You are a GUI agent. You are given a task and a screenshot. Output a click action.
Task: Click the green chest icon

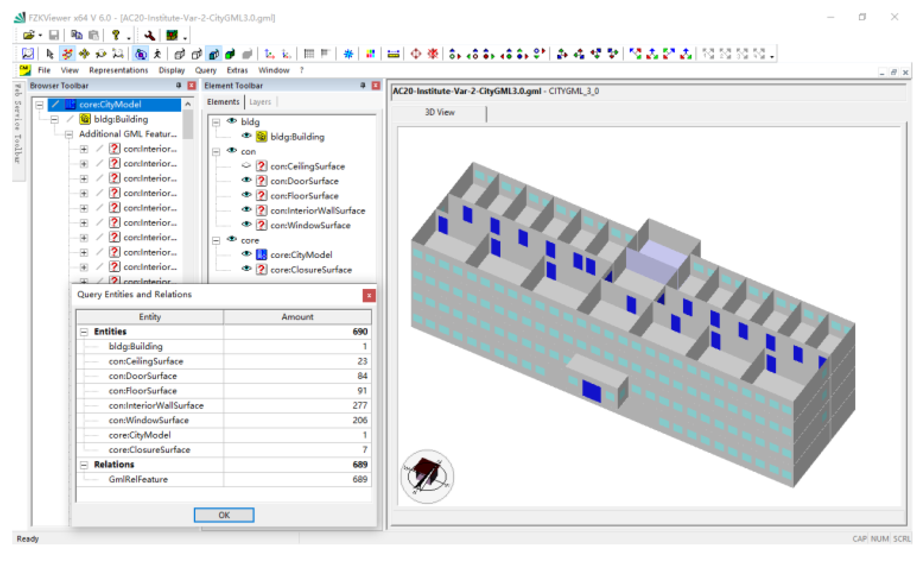click(172, 35)
